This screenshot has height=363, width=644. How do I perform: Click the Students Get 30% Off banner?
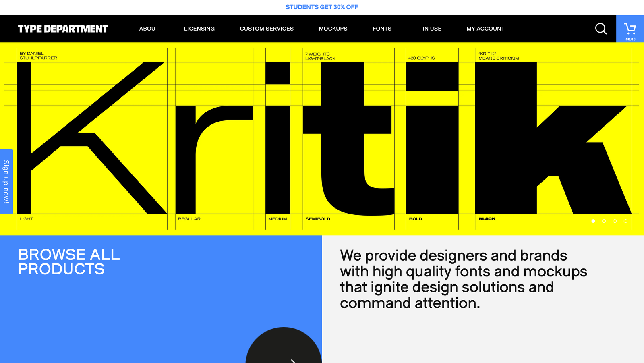[x=322, y=7]
